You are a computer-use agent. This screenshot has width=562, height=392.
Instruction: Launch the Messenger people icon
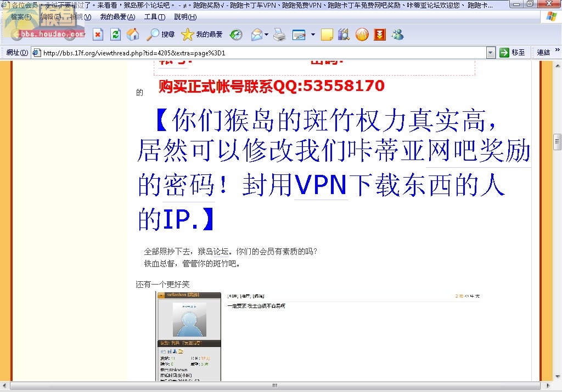(397, 35)
